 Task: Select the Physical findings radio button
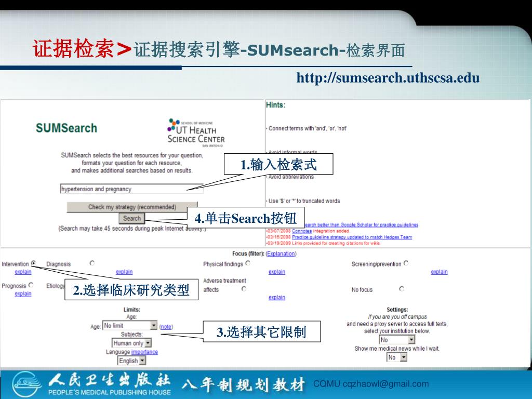click(248, 263)
